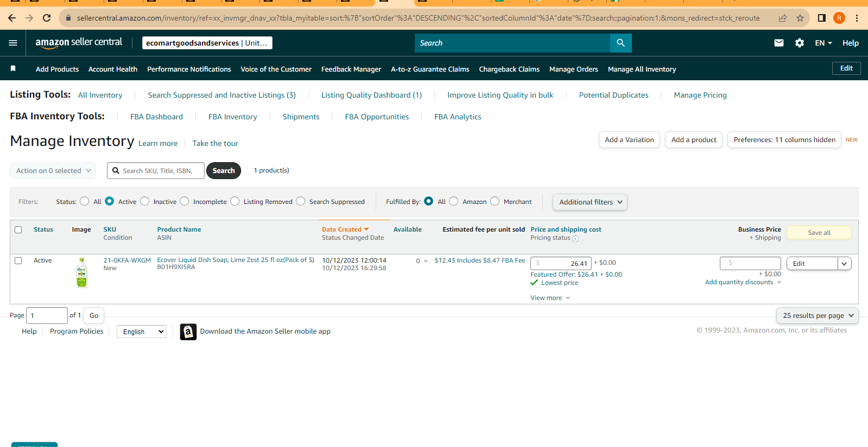Click the site lock icon in address bar

(x=68, y=18)
